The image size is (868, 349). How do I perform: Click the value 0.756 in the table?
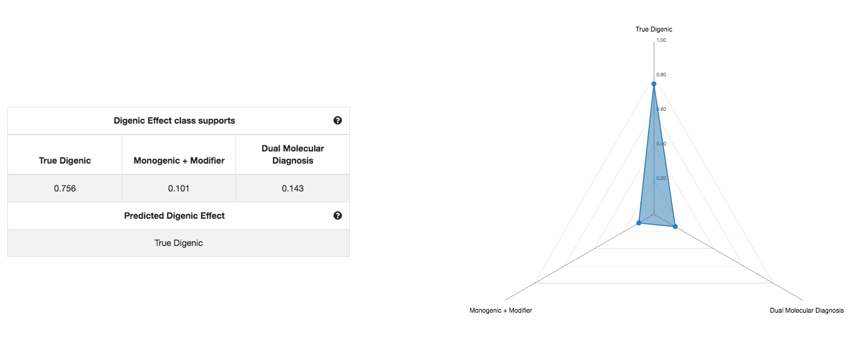pos(64,188)
